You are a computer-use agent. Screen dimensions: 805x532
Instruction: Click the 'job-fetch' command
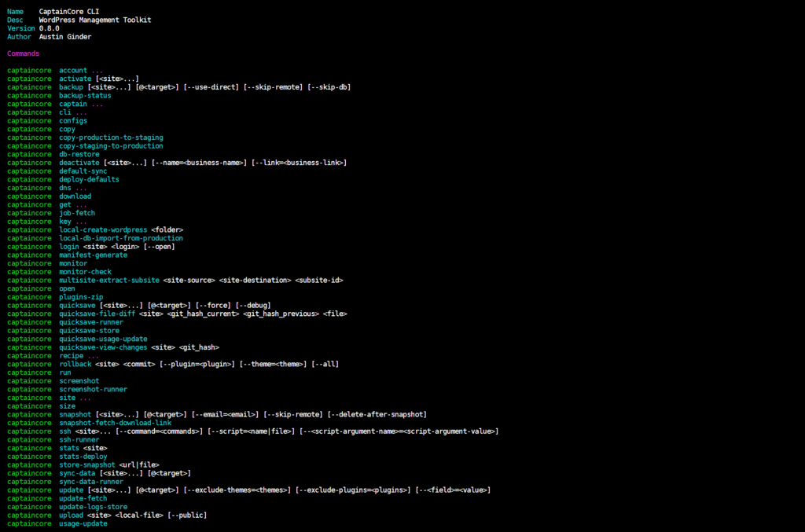point(77,213)
